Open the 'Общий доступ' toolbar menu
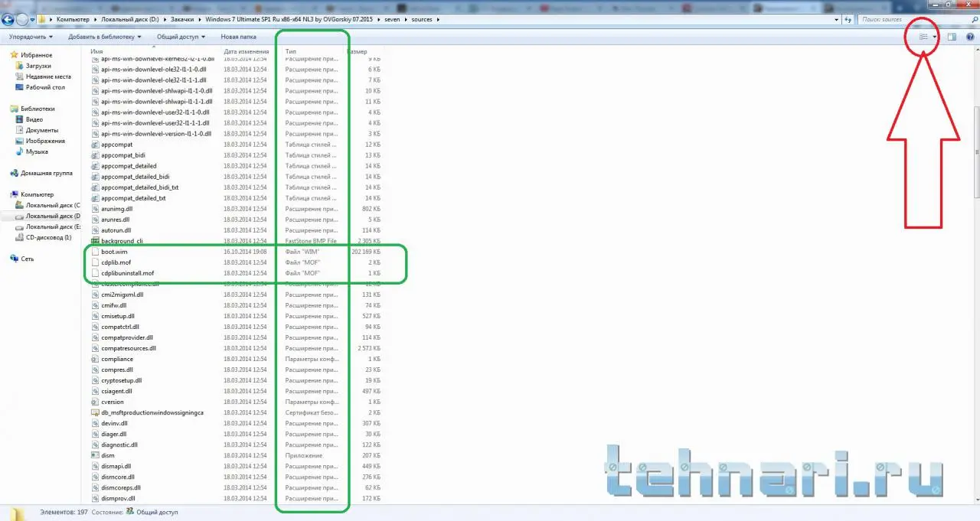 [181, 37]
